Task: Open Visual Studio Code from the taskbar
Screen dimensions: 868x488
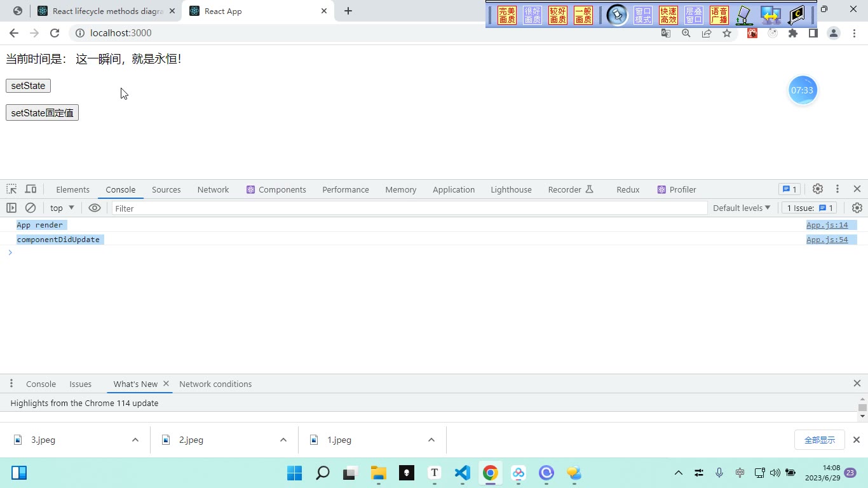Action: coord(462,473)
